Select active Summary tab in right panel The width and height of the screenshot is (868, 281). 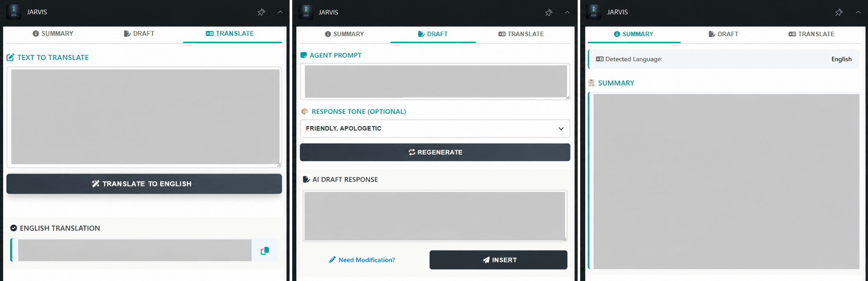tap(633, 34)
